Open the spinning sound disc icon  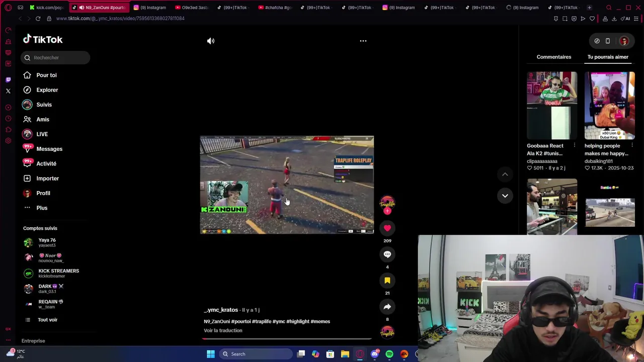(x=387, y=332)
